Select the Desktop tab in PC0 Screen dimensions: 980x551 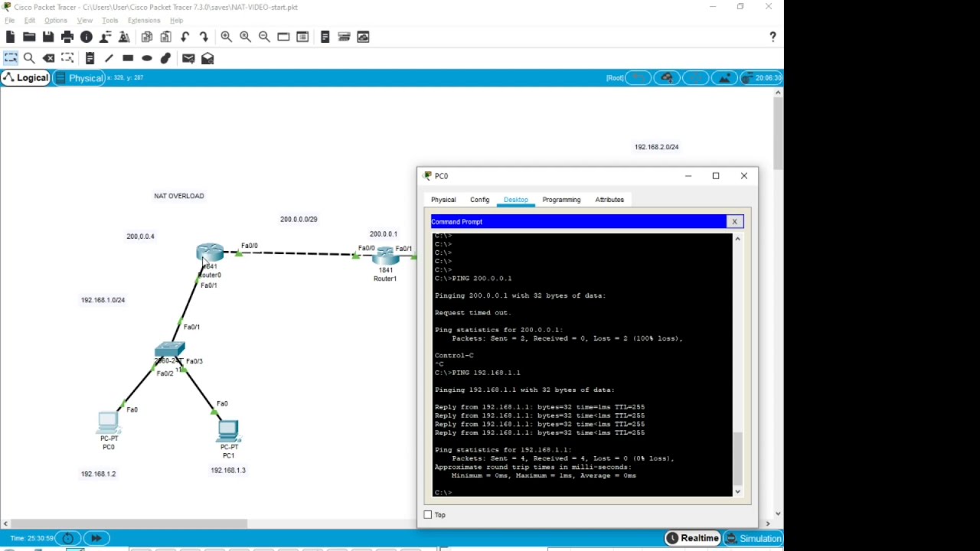[x=515, y=200]
